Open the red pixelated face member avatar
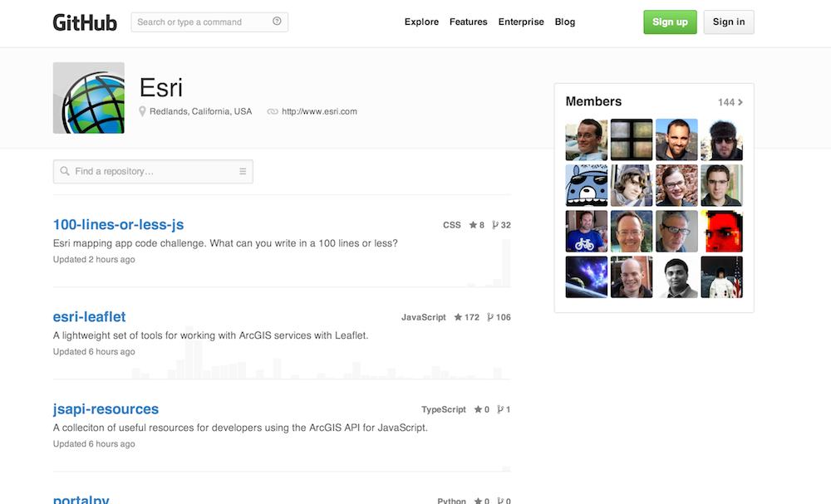Viewport: 831px width, 504px height. click(x=722, y=232)
